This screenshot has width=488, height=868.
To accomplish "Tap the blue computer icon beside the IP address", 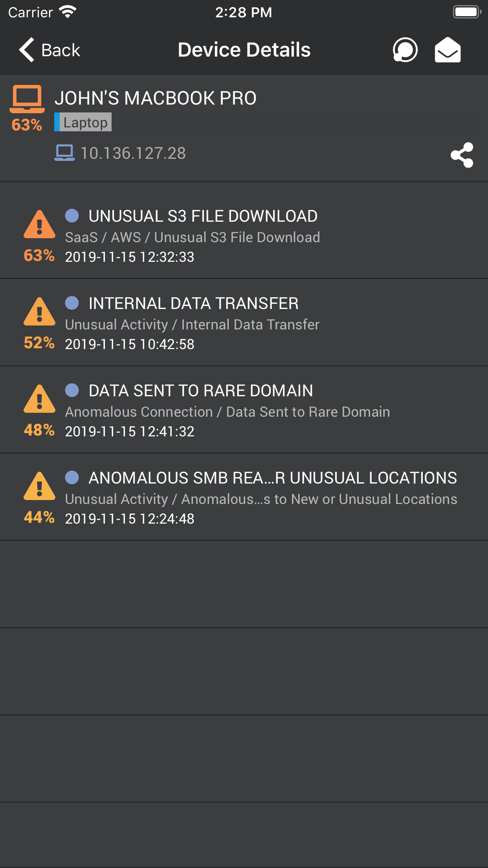I will coord(65,153).
